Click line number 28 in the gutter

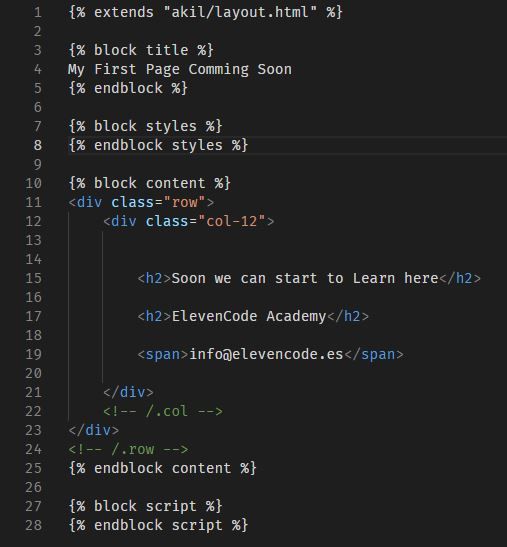(x=33, y=525)
